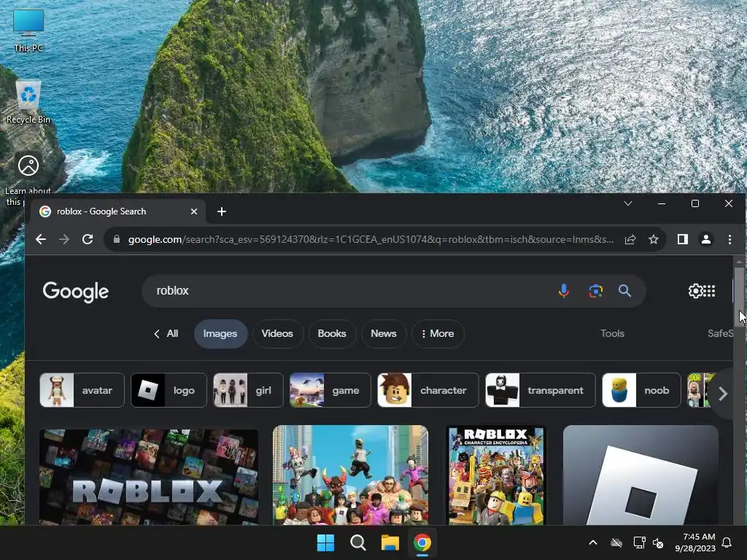Click the address bar URL text
This screenshot has height=560, width=747.
(x=371, y=239)
